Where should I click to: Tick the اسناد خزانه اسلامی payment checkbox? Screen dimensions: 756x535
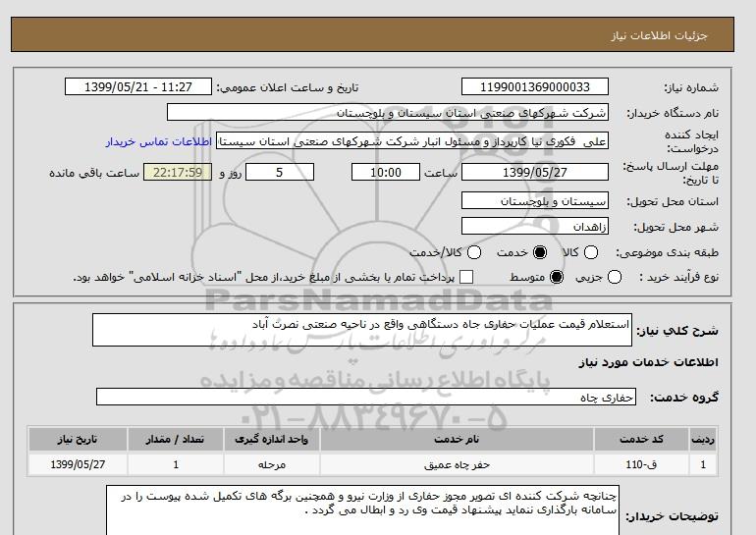point(466,277)
